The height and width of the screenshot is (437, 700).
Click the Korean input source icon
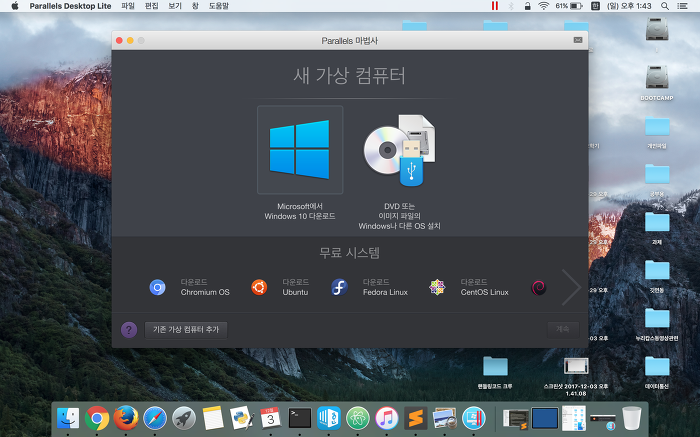[x=595, y=6]
